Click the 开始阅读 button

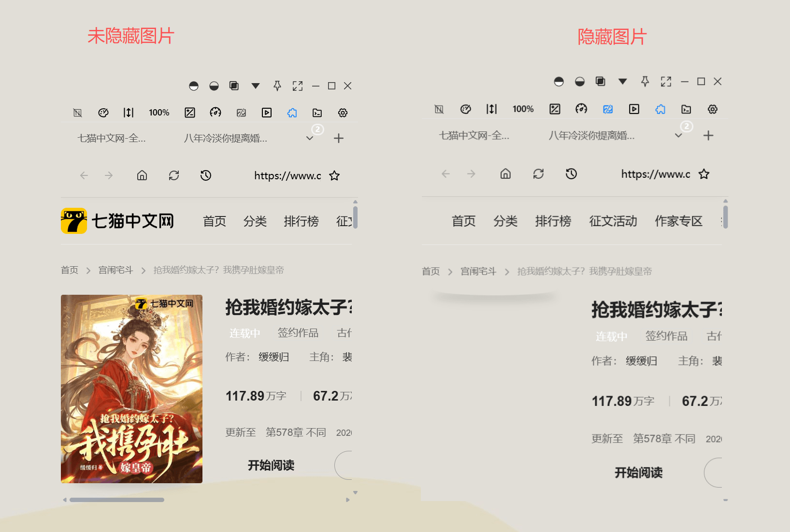coord(271,465)
